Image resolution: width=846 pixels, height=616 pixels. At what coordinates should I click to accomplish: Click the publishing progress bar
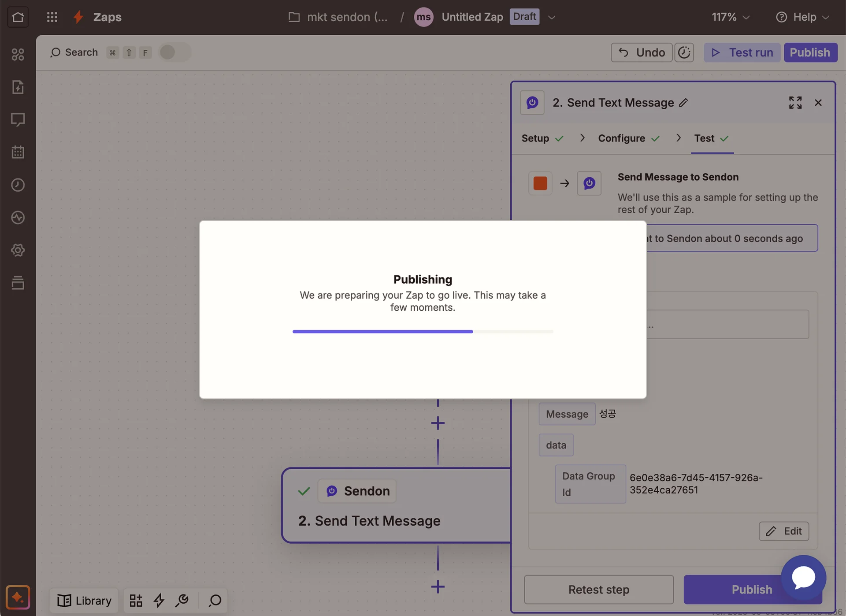click(423, 331)
